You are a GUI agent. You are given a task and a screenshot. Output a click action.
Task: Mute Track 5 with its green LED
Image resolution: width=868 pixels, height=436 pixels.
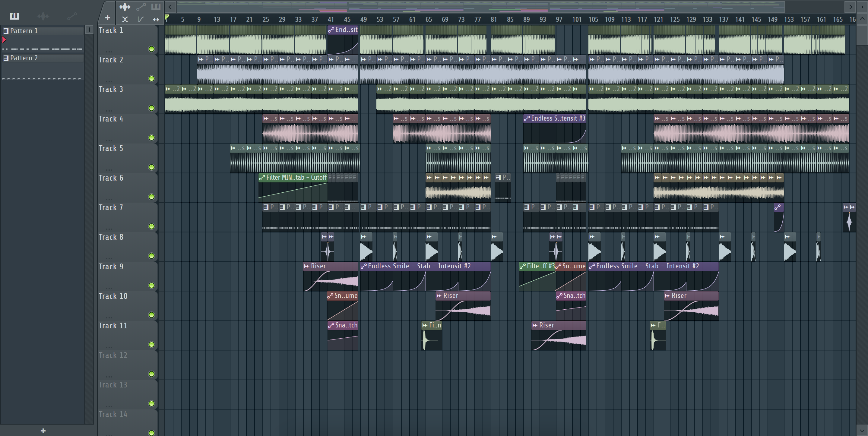(x=152, y=167)
